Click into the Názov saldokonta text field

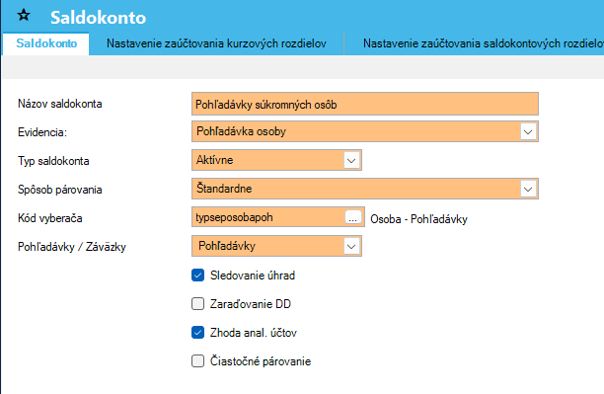pos(365,104)
